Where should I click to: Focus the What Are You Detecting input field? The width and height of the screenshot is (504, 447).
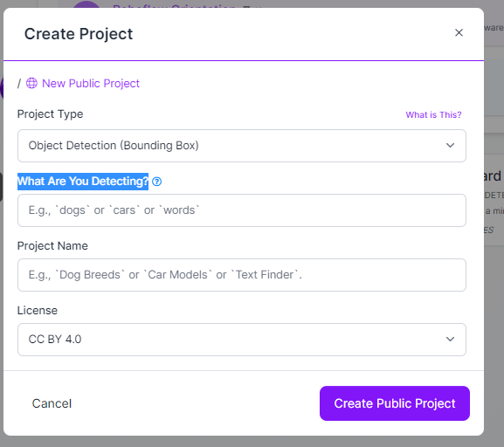pos(242,210)
